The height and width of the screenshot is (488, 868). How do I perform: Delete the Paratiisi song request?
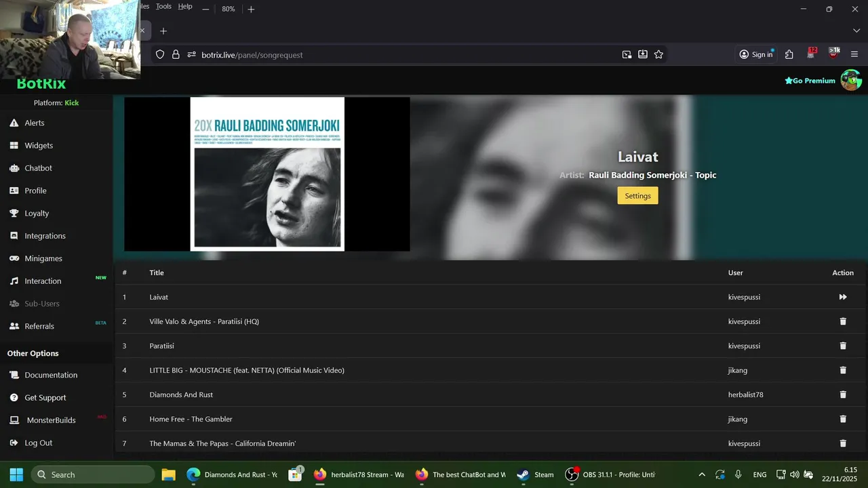click(x=843, y=346)
